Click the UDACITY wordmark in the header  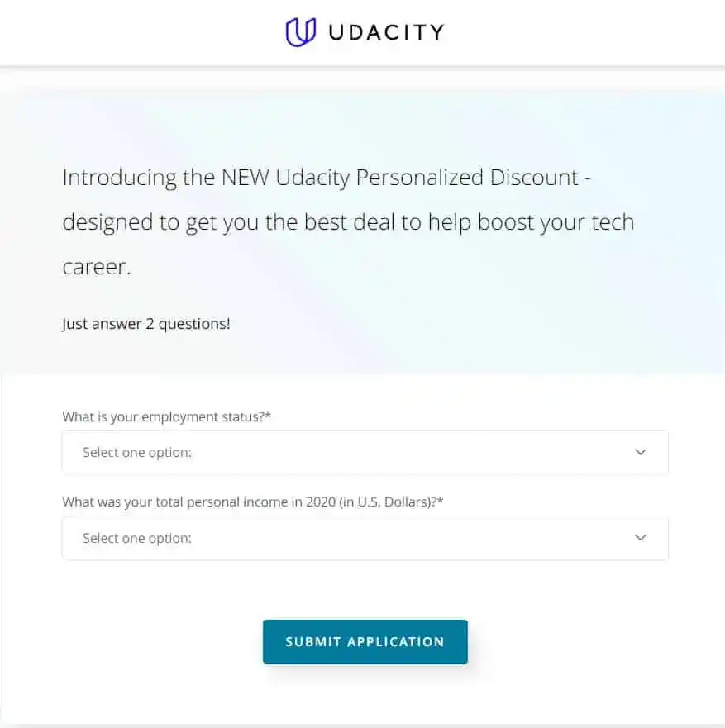[386, 33]
